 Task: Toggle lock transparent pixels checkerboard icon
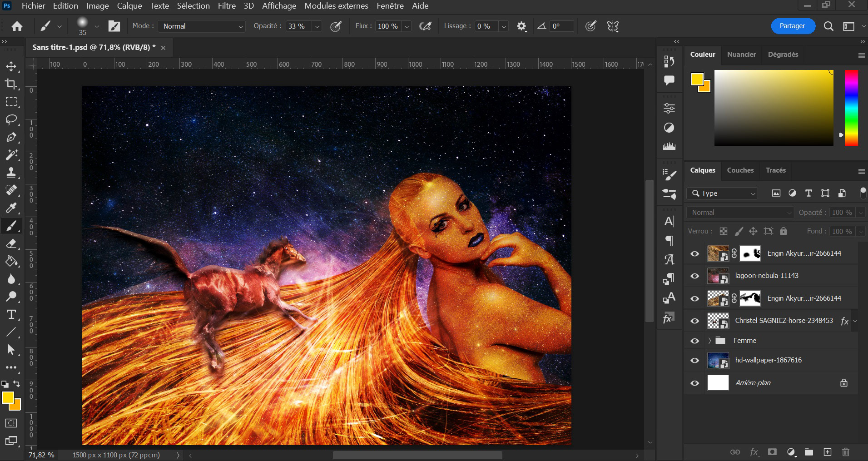724,231
